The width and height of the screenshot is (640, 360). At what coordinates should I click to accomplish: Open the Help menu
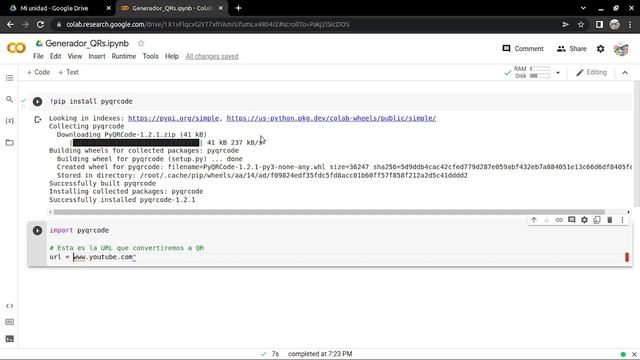(x=172, y=56)
